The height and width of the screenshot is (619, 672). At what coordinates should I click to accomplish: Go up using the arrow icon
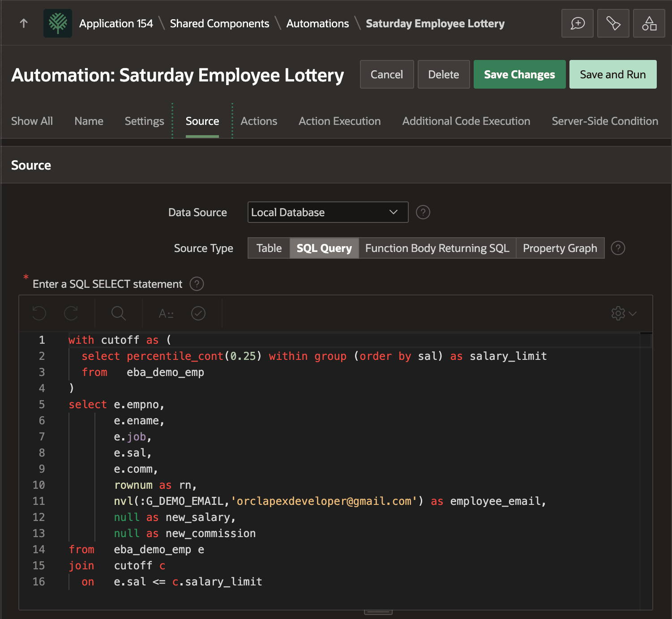tap(24, 23)
